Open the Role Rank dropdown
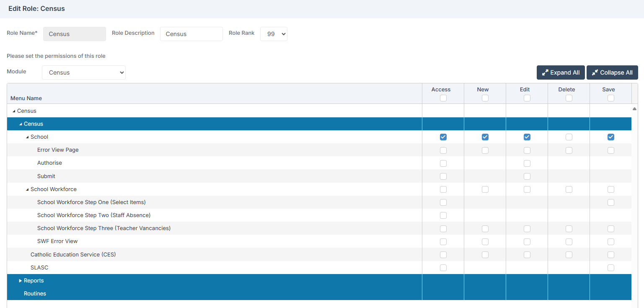 click(x=274, y=34)
